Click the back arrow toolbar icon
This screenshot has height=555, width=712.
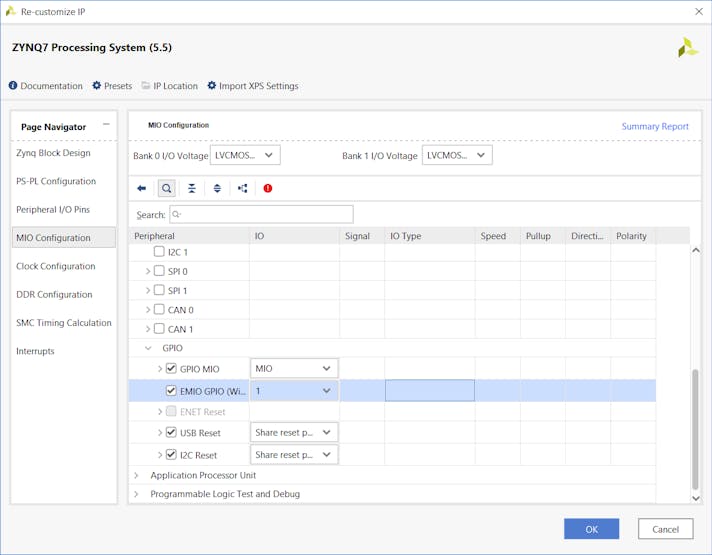click(x=142, y=188)
